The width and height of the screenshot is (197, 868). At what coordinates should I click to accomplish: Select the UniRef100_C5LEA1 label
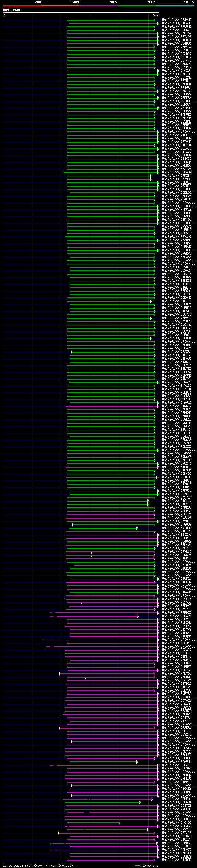click(x=177, y=799)
